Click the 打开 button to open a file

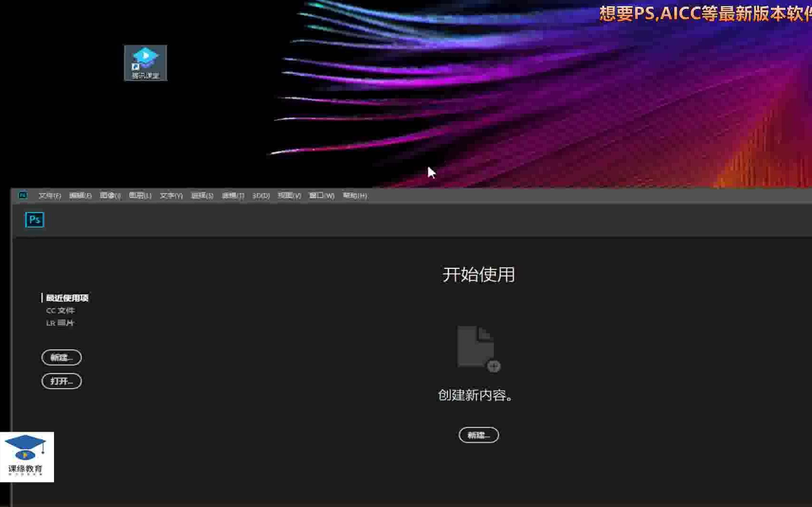pyautogui.click(x=61, y=381)
